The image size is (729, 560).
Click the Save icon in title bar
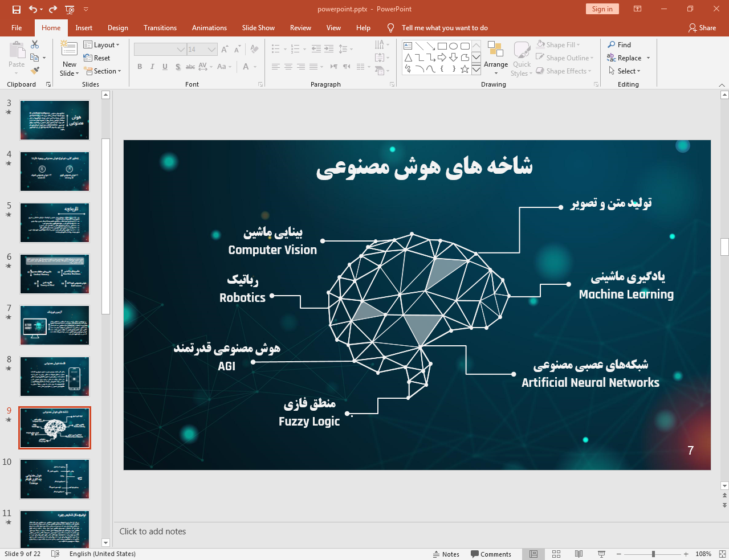(x=17, y=9)
